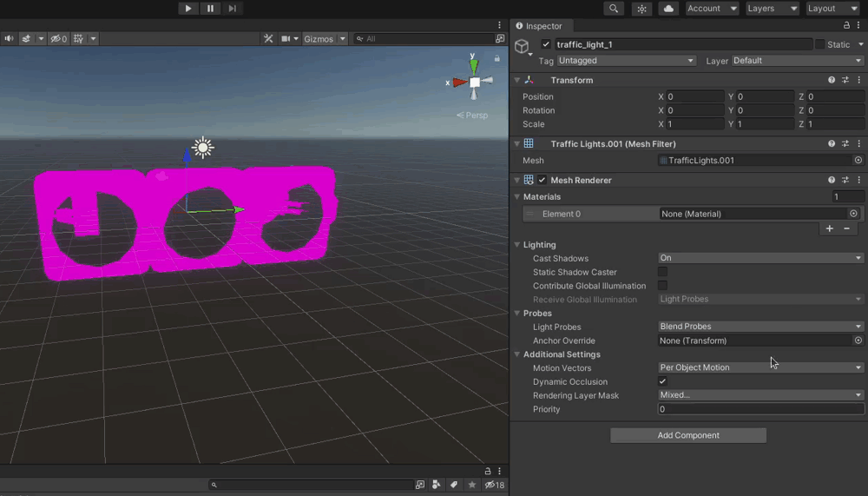Click the object picker for Element 0 material

tap(853, 214)
